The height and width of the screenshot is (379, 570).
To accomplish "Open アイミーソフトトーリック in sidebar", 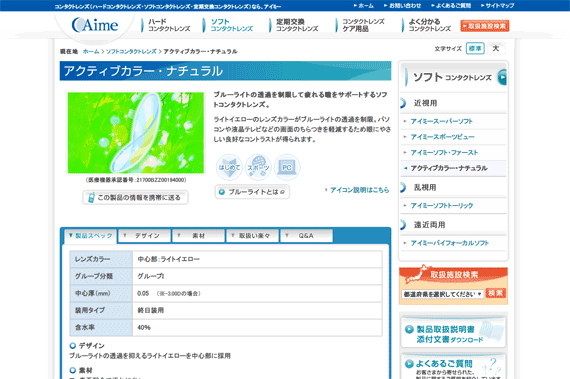I will [x=442, y=206].
